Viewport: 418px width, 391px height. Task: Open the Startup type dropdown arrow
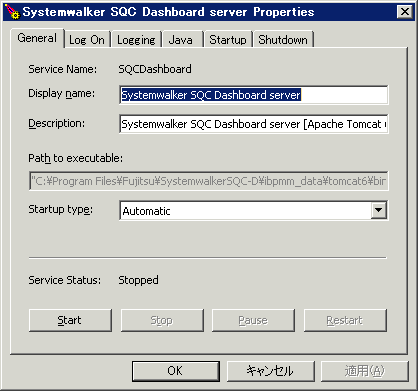[379, 210]
